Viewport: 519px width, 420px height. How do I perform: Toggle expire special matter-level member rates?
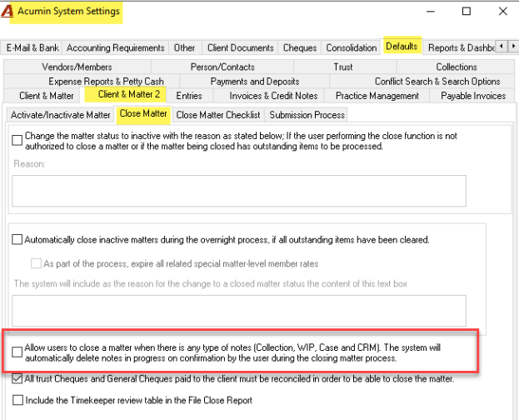click(x=36, y=263)
